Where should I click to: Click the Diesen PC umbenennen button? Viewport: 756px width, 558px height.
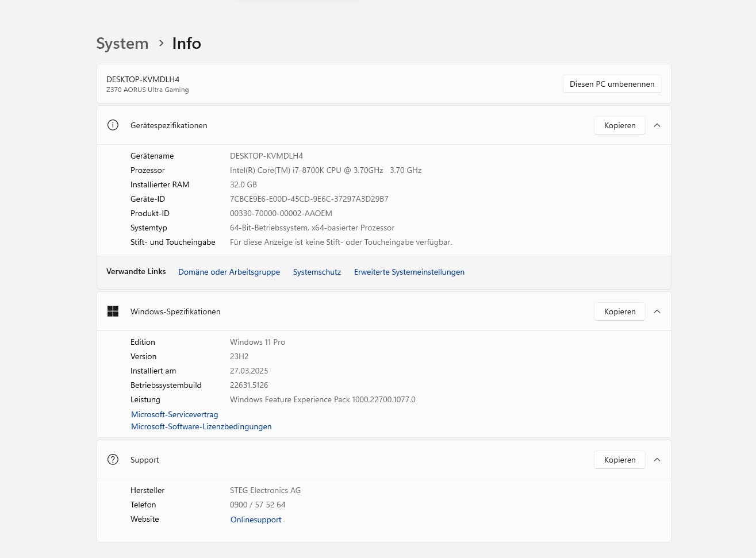click(612, 84)
